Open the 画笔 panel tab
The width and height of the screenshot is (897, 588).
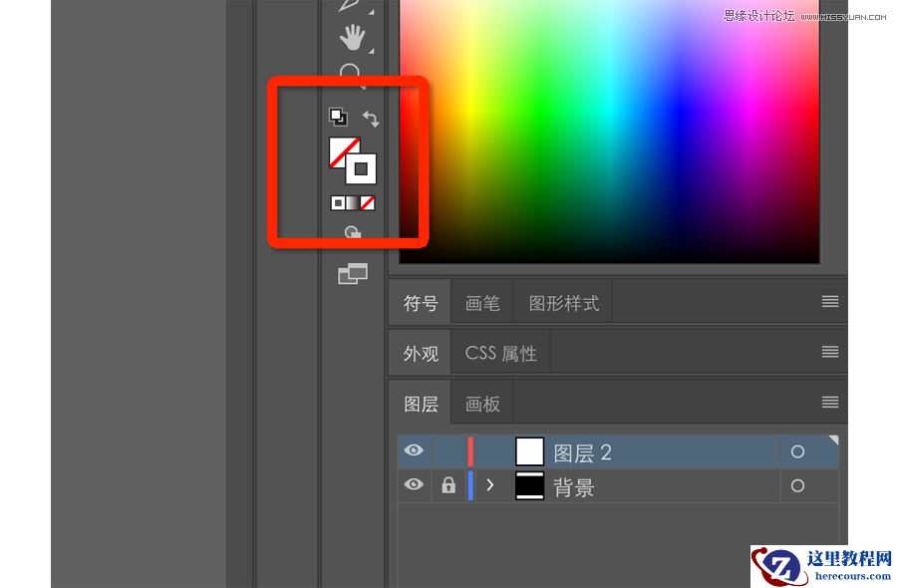(x=481, y=301)
